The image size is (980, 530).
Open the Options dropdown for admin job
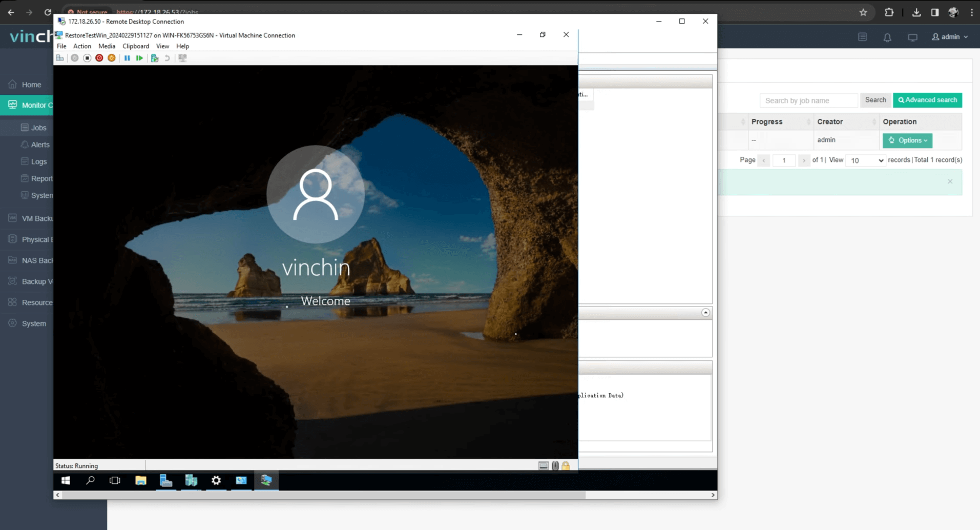coord(907,140)
